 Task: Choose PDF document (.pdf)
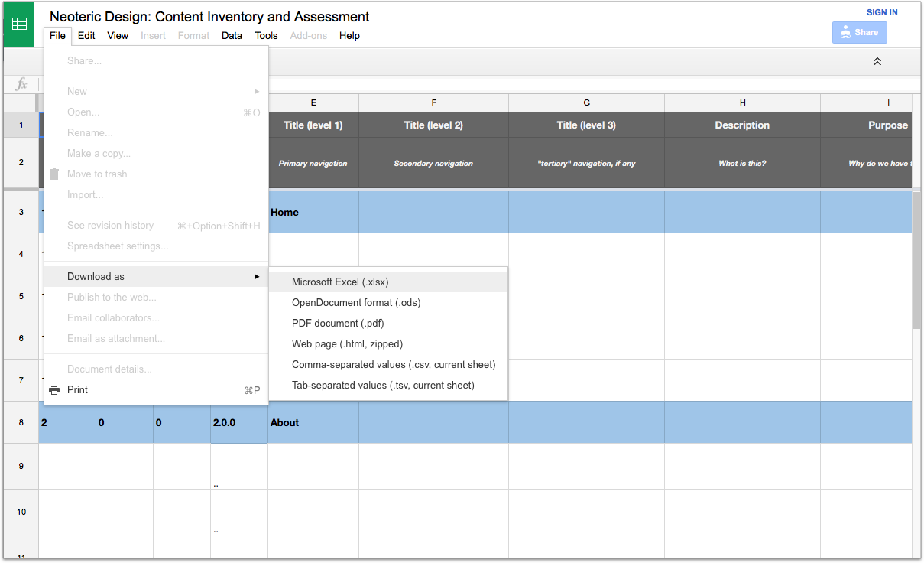coord(388,323)
